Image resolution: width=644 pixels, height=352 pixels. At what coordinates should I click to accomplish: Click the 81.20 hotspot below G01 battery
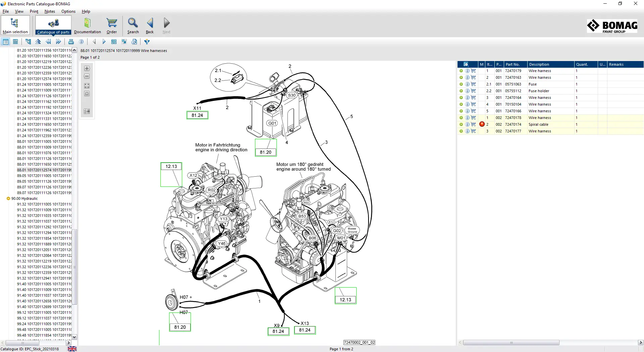(266, 148)
